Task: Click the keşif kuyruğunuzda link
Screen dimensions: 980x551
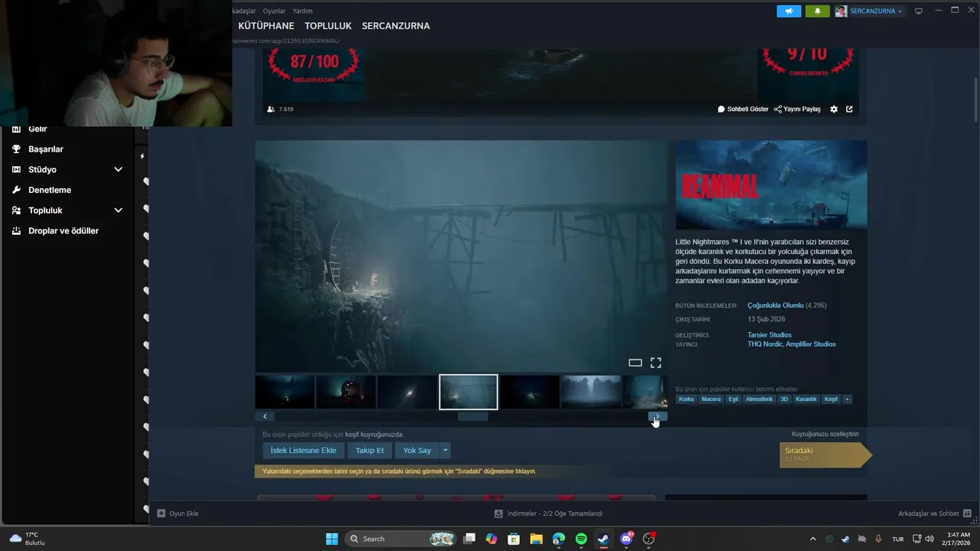Action: pyautogui.click(x=374, y=434)
